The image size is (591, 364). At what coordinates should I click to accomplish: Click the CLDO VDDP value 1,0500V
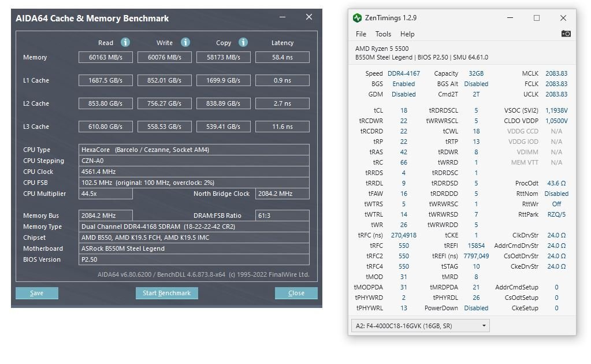coord(556,121)
